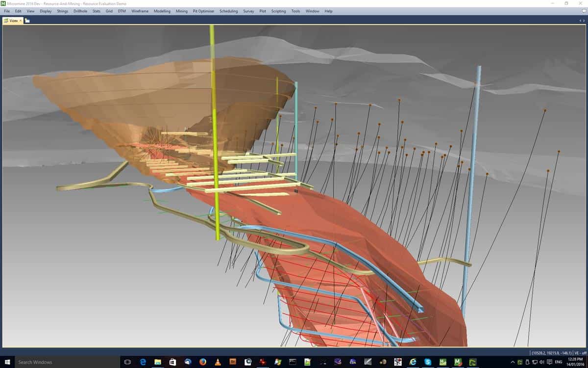Launch VLC media player
This screenshot has width=588, height=368.
217,362
